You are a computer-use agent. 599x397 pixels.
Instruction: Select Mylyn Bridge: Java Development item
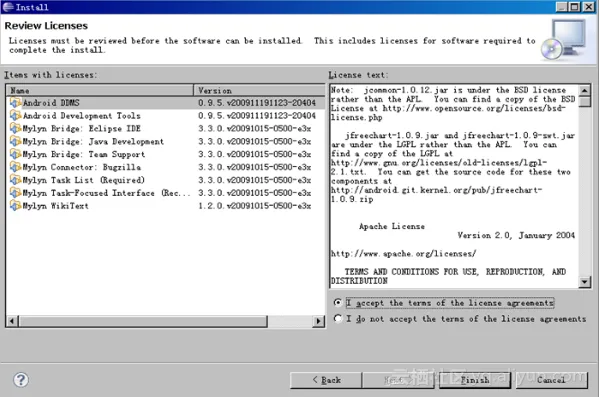click(165, 141)
